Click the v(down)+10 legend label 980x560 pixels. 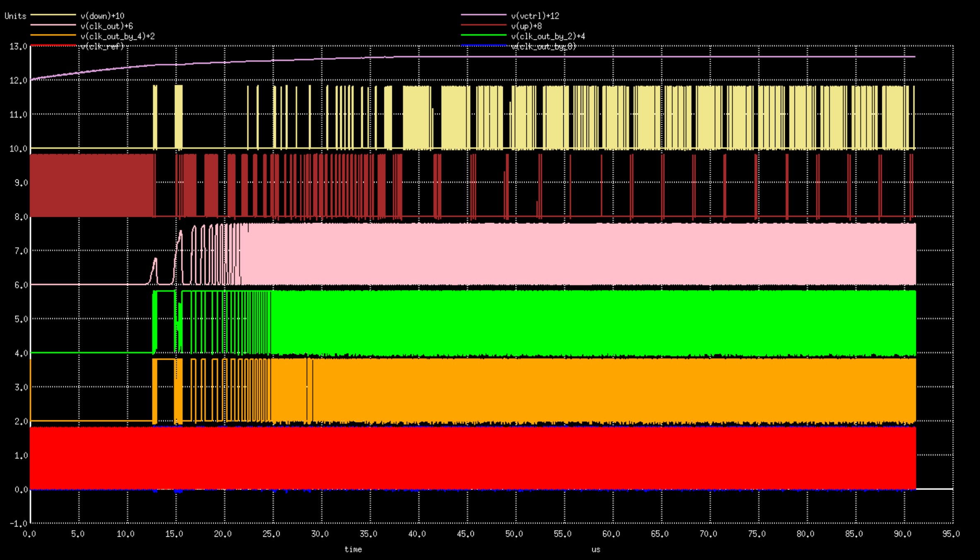point(102,16)
